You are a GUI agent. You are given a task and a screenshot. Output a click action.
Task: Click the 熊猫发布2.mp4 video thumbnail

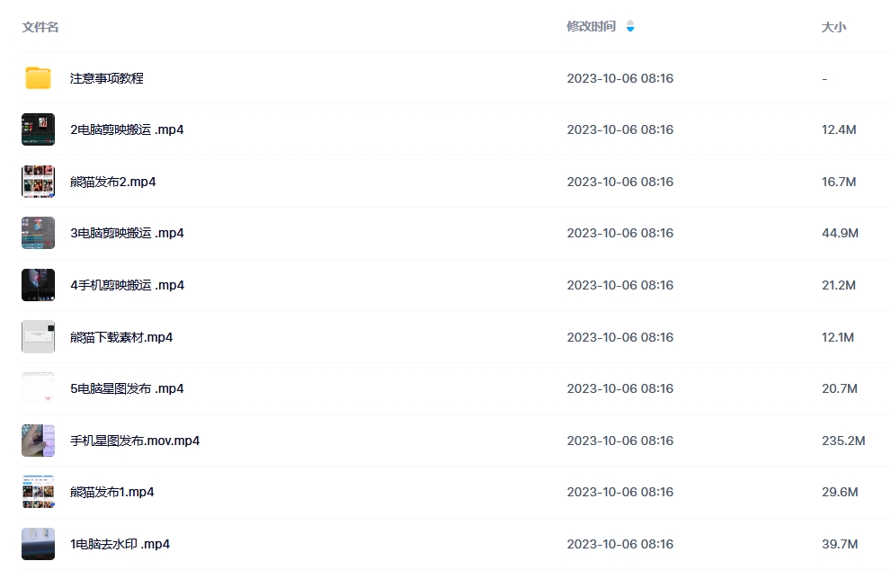(x=38, y=182)
